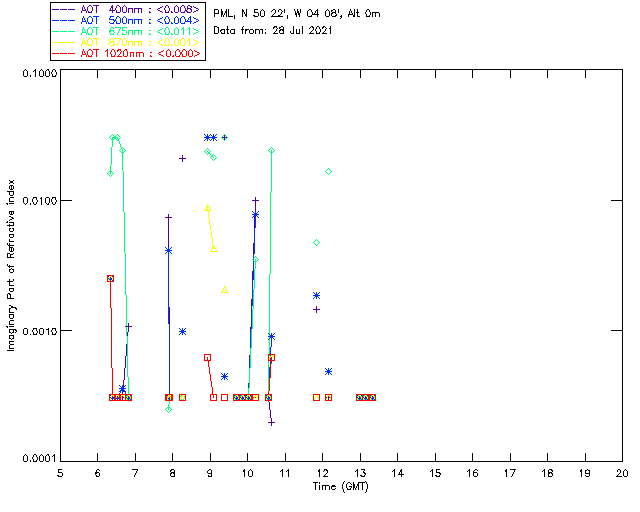This screenshot has height=512, width=640.
Task: Click the lowest purple plus marker below the red squares
Action: point(271,423)
